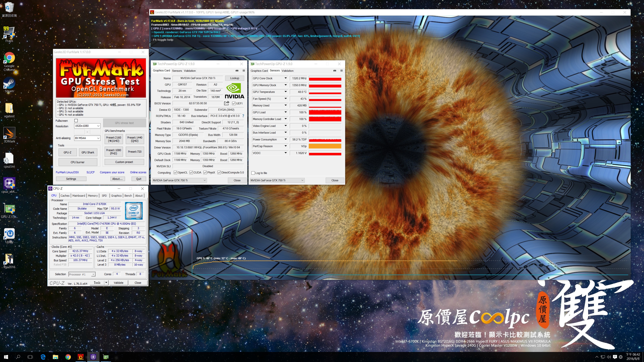This screenshot has height=362, width=644.
Task: Switch to CPU-Z Mainboard tab
Action: coord(79,196)
